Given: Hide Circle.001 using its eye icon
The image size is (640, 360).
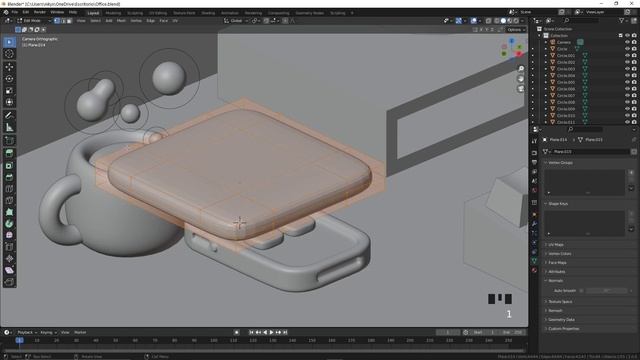Looking at the screenshot, I should point(627,56).
